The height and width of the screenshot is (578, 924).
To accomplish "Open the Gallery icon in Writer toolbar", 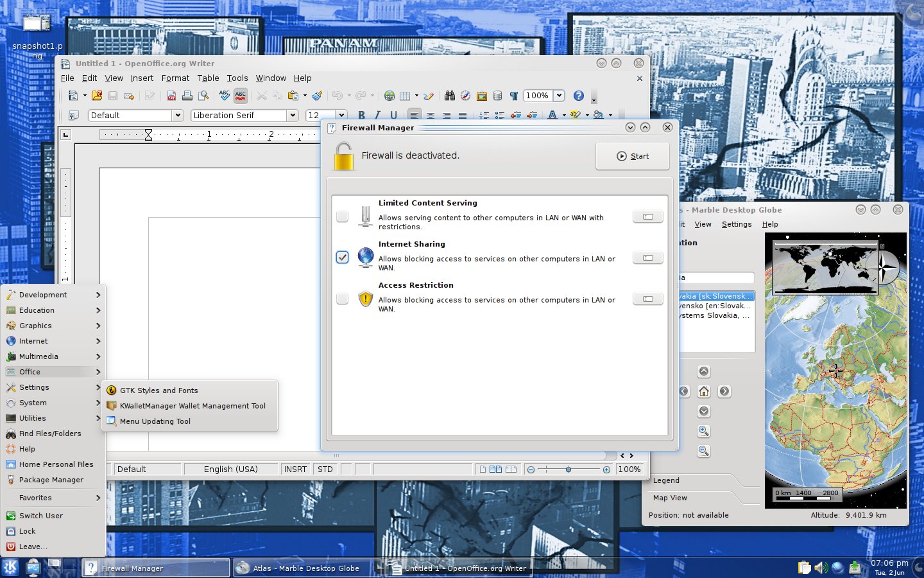I will (x=482, y=96).
